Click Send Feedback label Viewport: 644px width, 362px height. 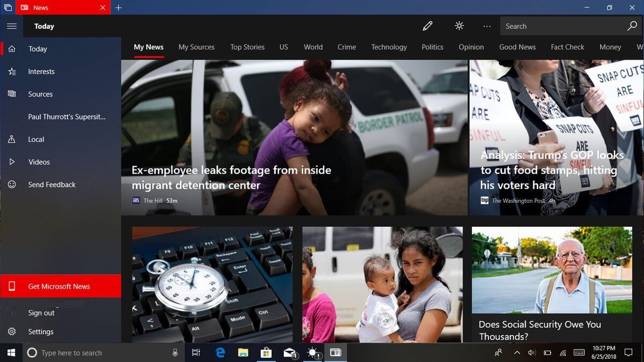(x=52, y=184)
